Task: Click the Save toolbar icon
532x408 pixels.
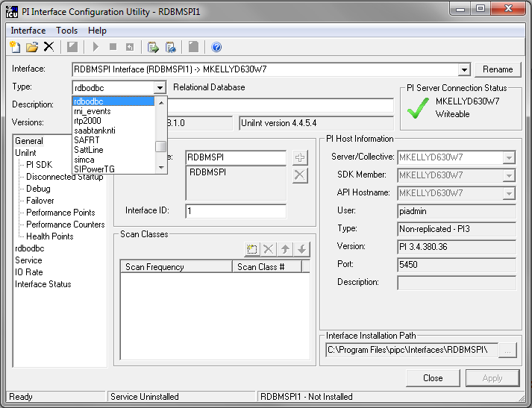Action: click(x=72, y=47)
